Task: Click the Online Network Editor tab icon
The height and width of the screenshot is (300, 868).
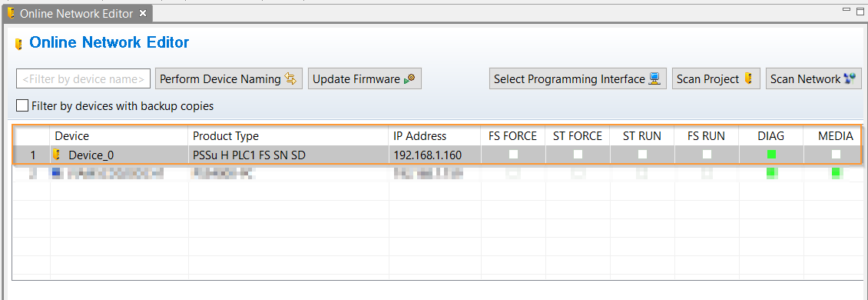Action: pos(11,13)
